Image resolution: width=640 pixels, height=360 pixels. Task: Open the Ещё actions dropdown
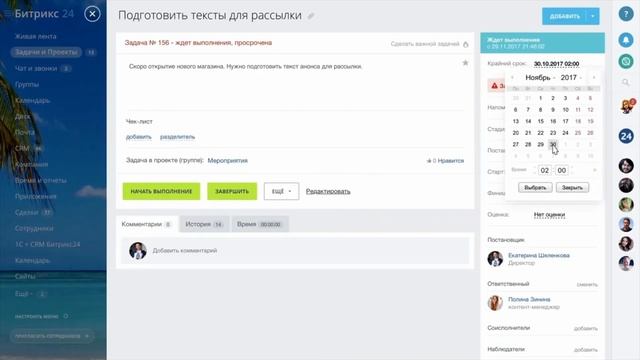pyautogui.click(x=281, y=191)
